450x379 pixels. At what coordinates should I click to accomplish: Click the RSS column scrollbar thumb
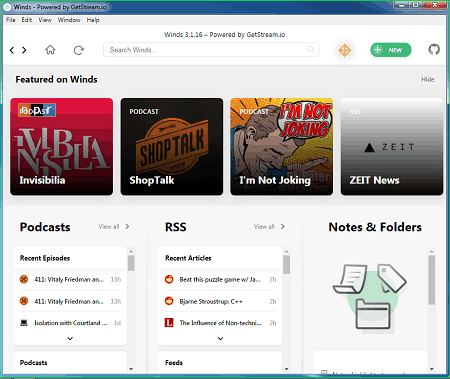coord(286,265)
